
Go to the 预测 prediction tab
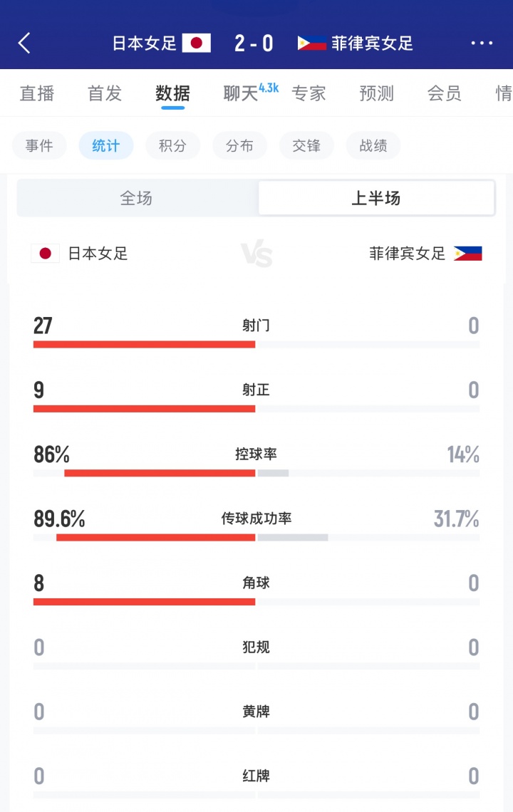376,93
